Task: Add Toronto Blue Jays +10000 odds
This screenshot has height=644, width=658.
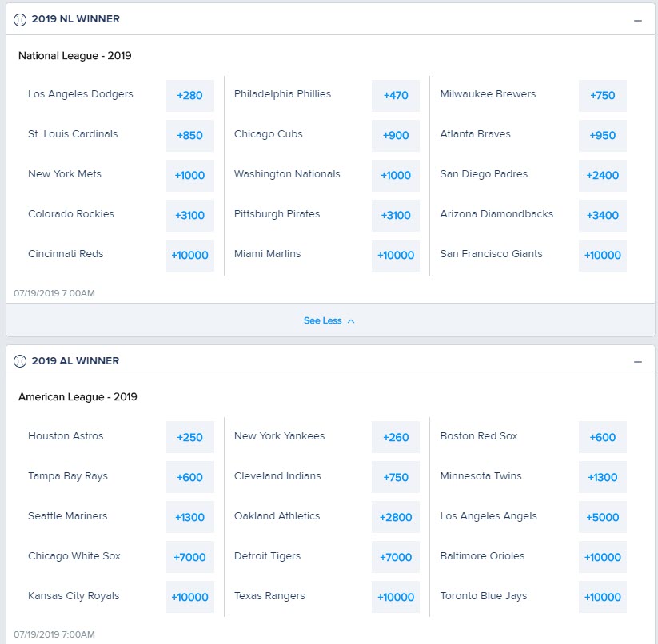Action: point(603,597)
